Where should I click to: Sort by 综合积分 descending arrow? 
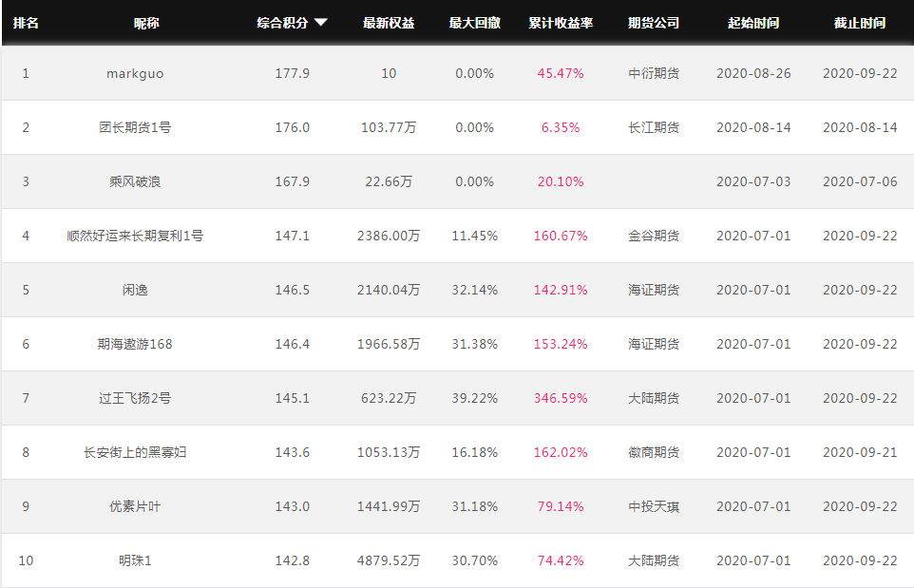320,23
